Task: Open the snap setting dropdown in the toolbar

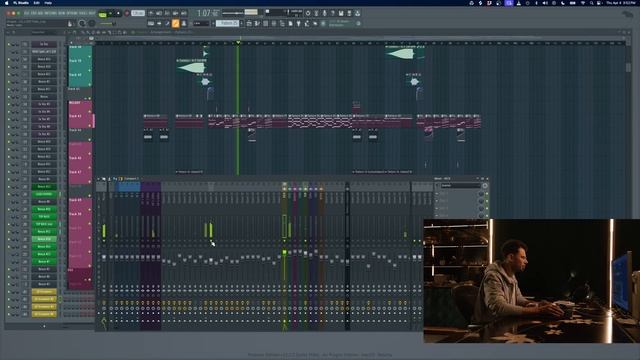Action: [202, 23]
